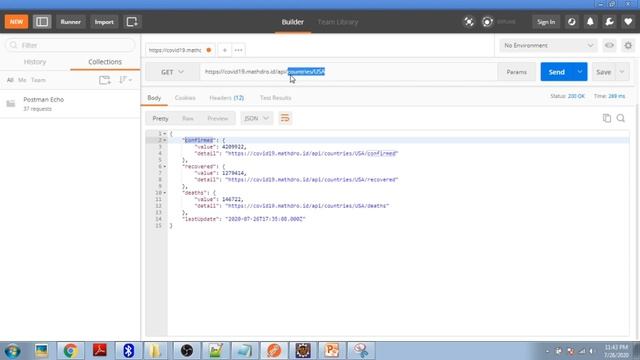
Task: Toggle the sidebar layout icon
Action: [42, 22]
